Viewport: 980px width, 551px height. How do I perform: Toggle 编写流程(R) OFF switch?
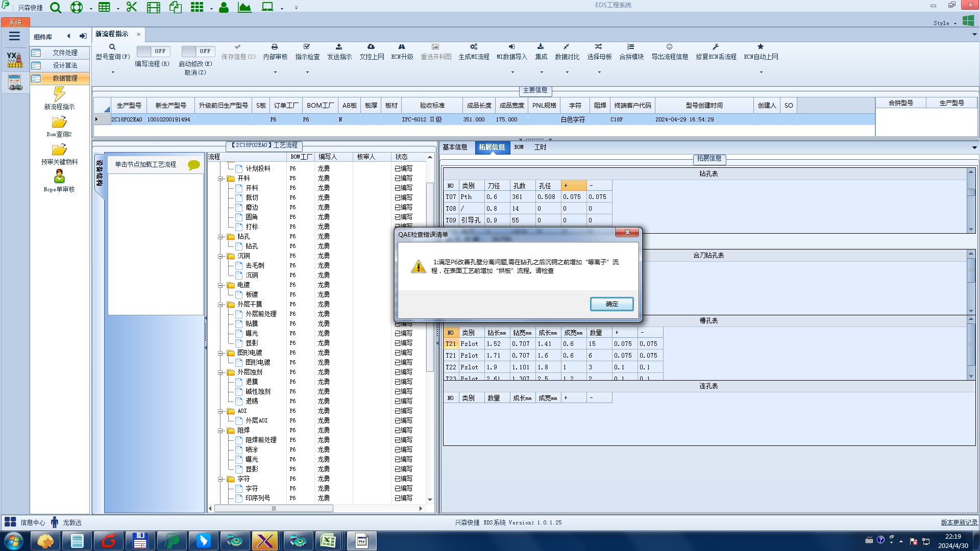coord(153,51)
